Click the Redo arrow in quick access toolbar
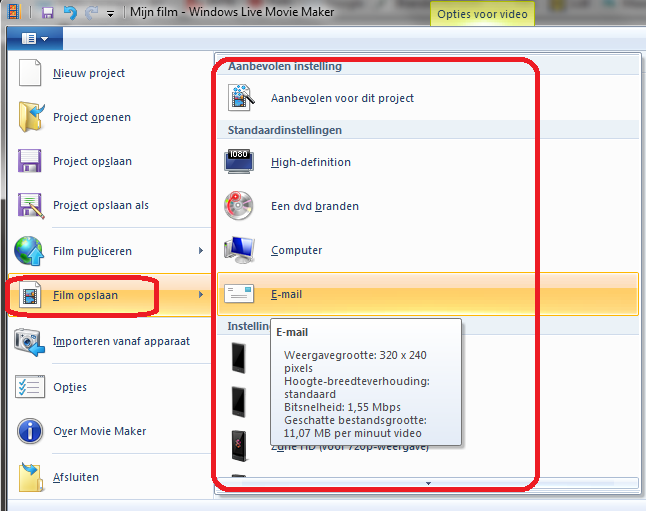Screen dimensions: 646x511 point(91,13)
